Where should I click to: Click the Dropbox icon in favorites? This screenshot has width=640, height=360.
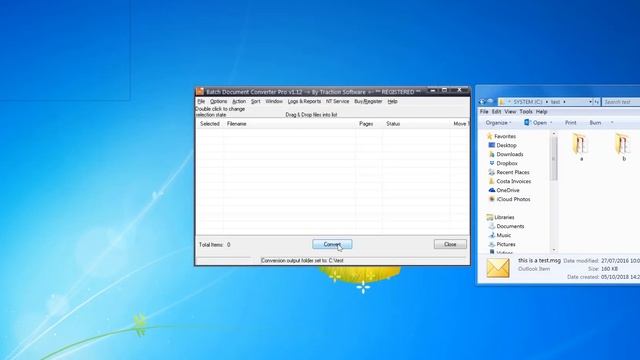491,163
